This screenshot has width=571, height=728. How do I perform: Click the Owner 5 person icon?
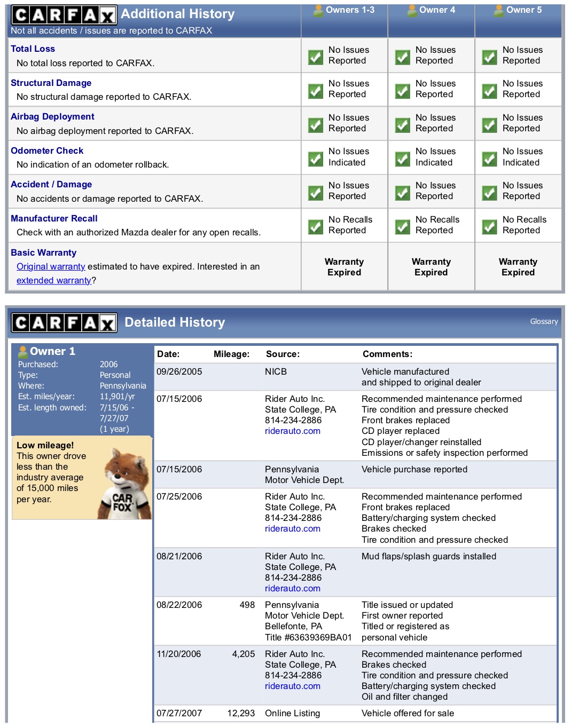pos(499,10)
